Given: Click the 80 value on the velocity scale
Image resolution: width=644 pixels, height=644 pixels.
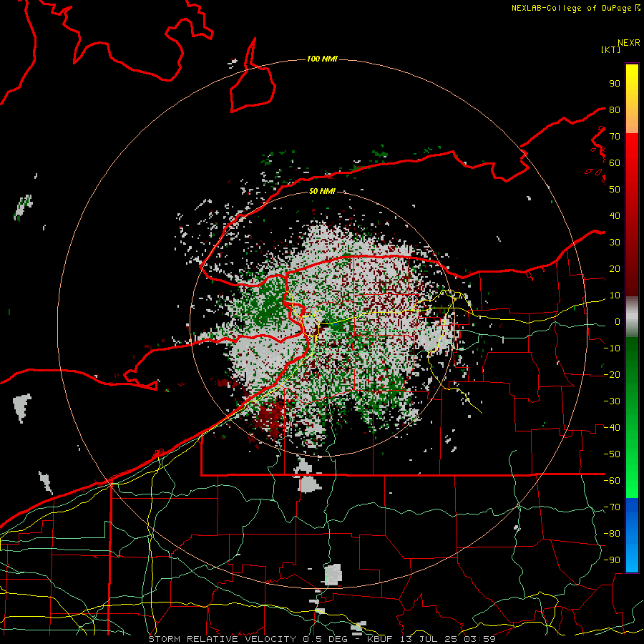Looking at the screenshot, I should [x=615, y=109].
